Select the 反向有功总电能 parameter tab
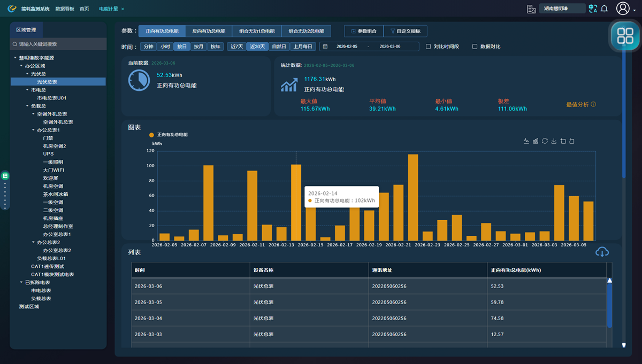The height and width of the screenshot is (364, 642). pos(209,32)
